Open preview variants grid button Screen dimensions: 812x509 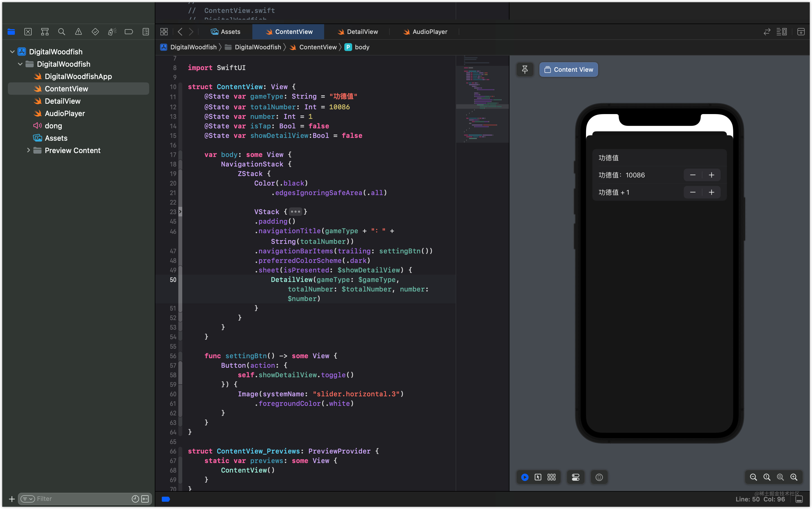click(x=552, y=477)
